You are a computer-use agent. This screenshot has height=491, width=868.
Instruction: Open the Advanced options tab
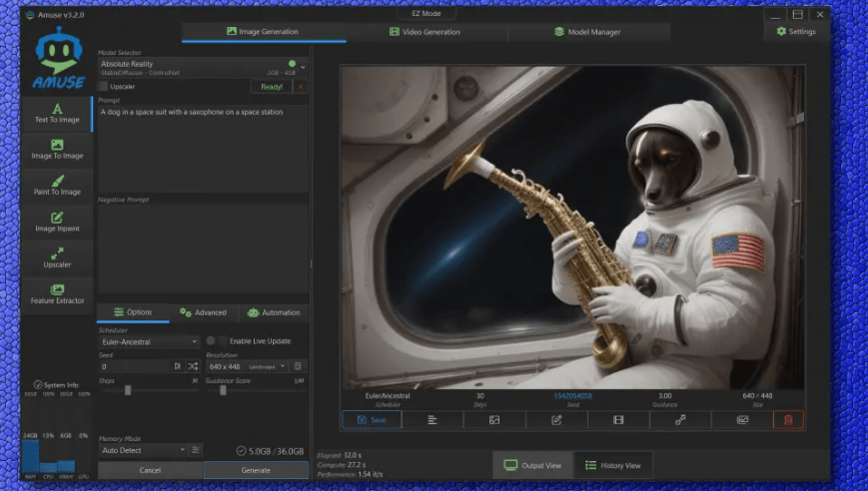pyautogui.click(x=203, y=312)
